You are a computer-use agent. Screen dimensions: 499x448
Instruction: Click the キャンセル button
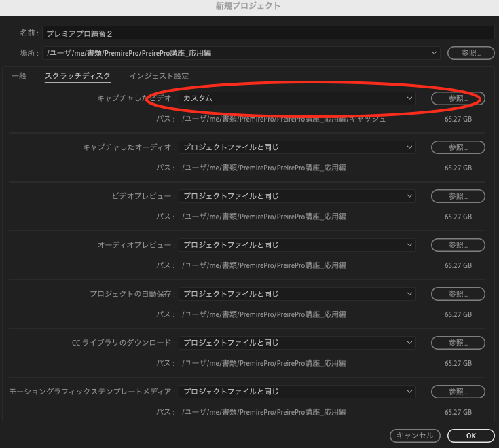pyautogui.click(x=415, y=436)
